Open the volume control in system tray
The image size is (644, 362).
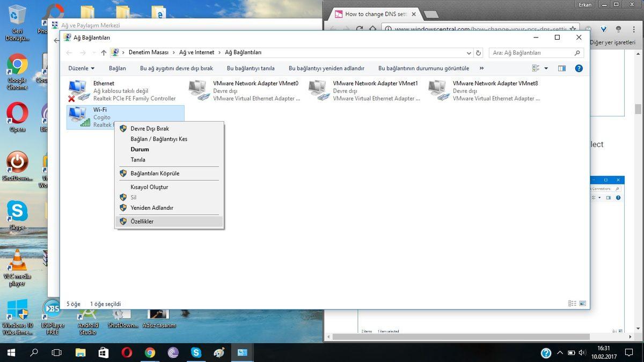tap(581, 352)
